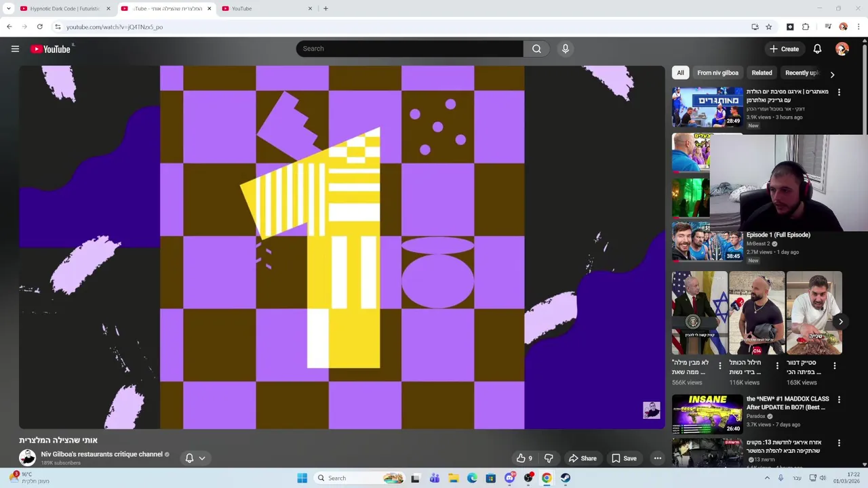Viewport: 868px width, 488px height.
Task: Show hidden system tray icons chevron
Action: pos(768,478)
